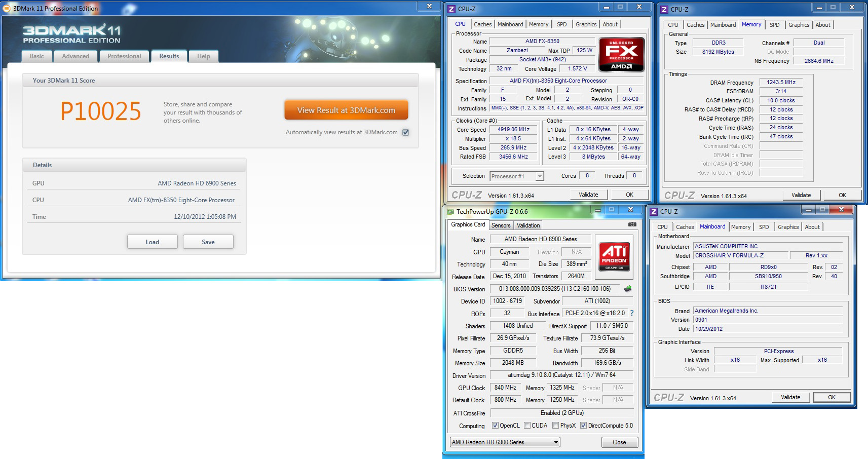The width and height of the screenshot is (868, 459).
Task: Toggle the OpenCL checkbox in GPU-Z
Action: [495, 426]
